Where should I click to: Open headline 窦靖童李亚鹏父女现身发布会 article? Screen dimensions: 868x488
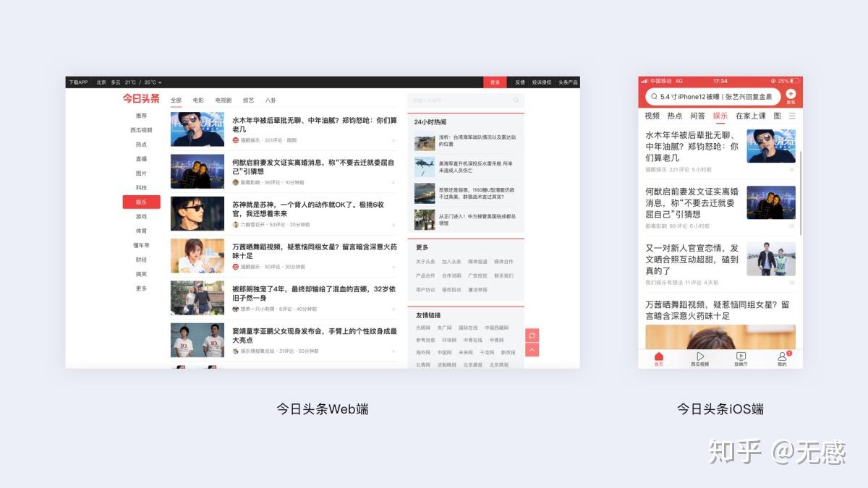point(315,335)
